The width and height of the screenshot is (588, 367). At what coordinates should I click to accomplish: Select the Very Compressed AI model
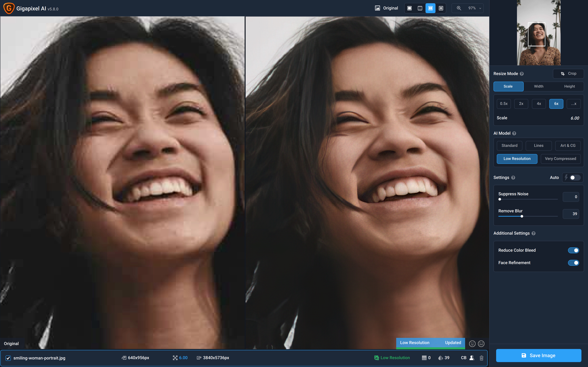560,159
